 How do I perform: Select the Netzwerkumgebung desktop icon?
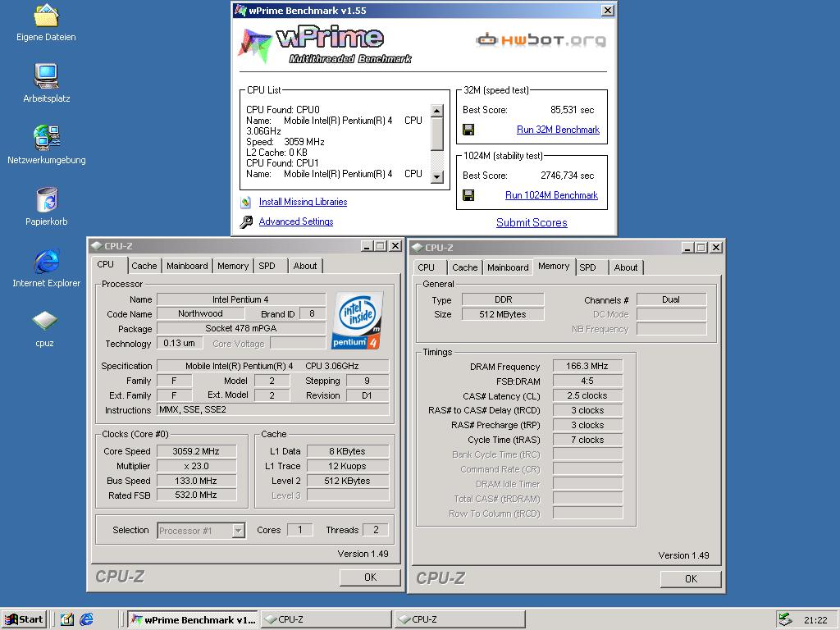47,137
